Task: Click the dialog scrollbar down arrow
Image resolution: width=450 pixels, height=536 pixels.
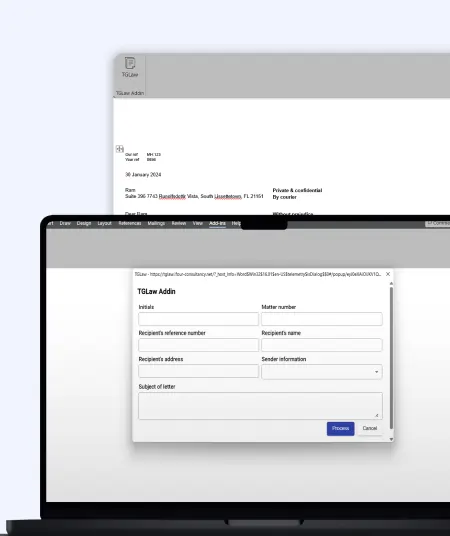Action: coord(391,439)
